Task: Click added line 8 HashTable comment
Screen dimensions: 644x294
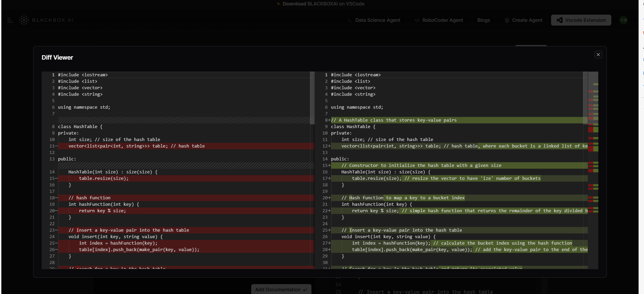Action: tap(393, 120)
